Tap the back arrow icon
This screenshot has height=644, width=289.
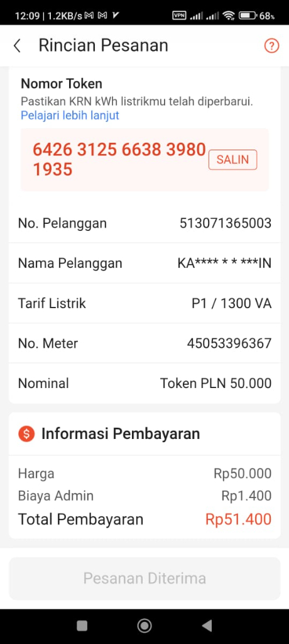click(17, 45)
